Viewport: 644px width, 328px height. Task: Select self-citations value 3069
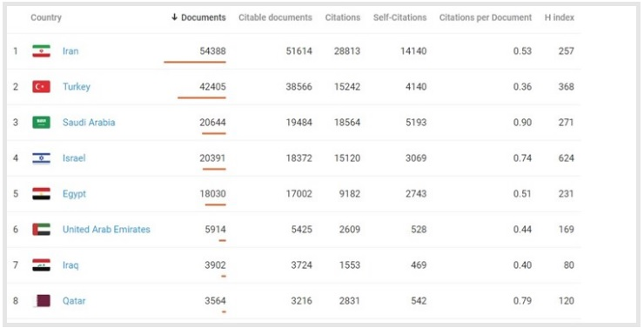click(x=416, y=158)
